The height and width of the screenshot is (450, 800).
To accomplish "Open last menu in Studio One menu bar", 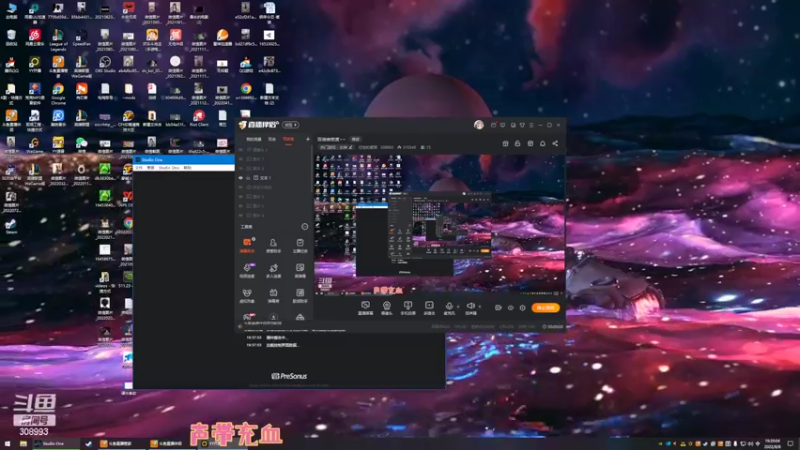I will tap(187, 168).
